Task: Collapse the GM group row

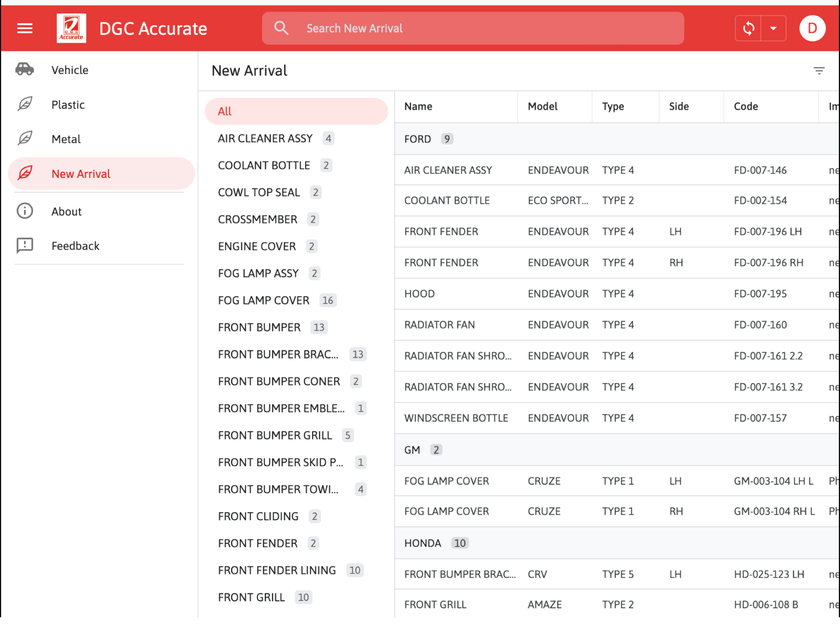Action: [617, 450]
